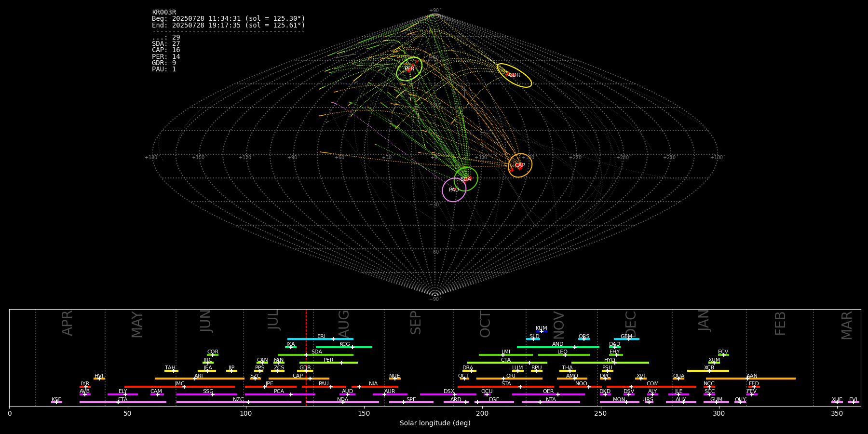Click the PAU radiant circle on the sky map
The height and width of the screenshot is (434, 868).
pyautogui.click(x=454, y=190)
